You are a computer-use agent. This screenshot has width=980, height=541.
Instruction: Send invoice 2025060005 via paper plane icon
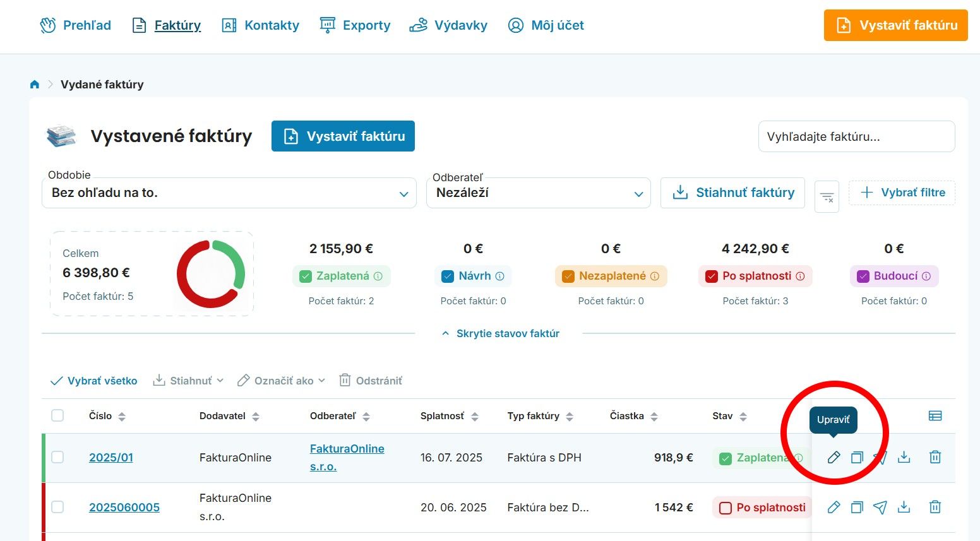click(x=880, y=507)
